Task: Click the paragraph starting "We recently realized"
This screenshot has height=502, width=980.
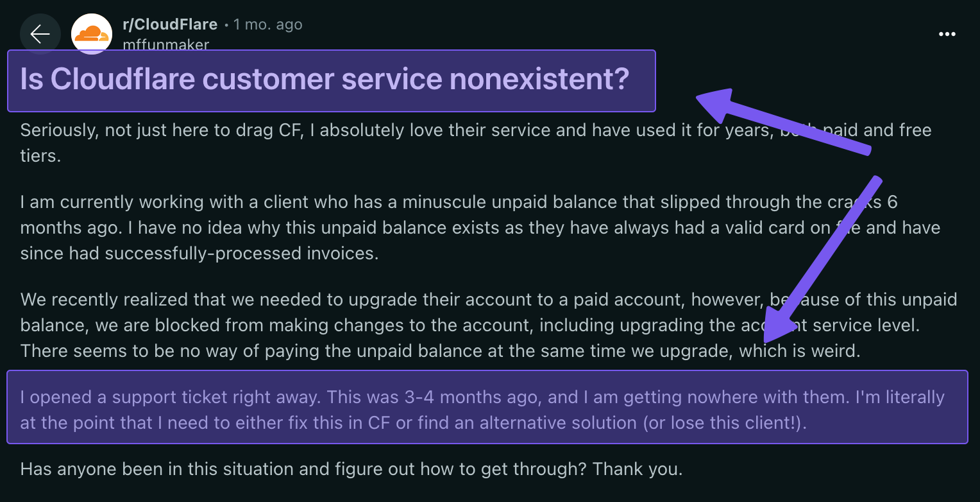Action: point(449,325)
